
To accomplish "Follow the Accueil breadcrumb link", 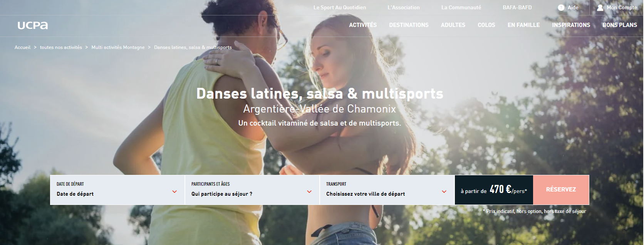I will point(22,47).
